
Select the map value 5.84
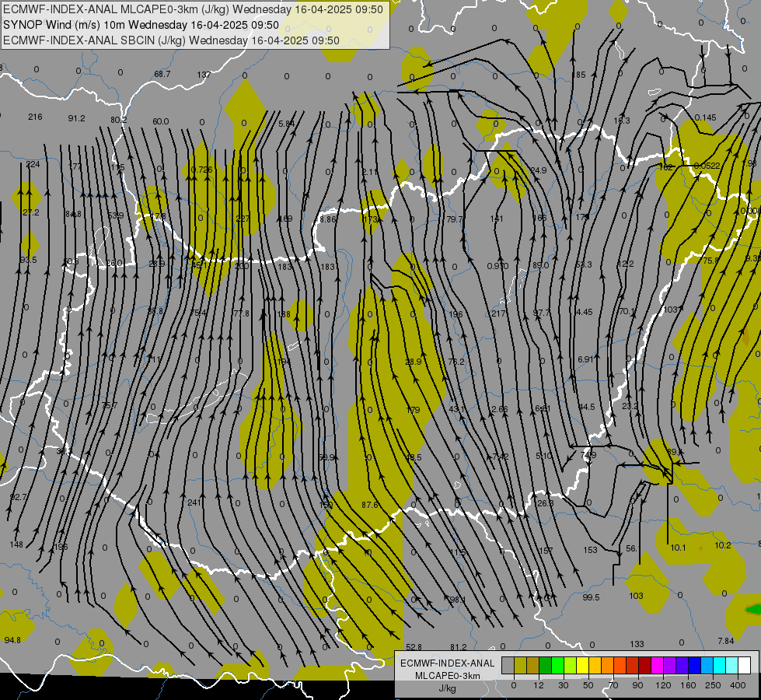click(286, 124)
